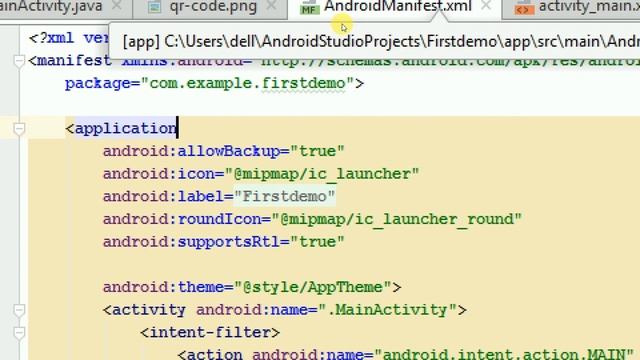640x360 pixels.
Task: Close the AndroidManifest.xml tab
Action: point(486,6)
